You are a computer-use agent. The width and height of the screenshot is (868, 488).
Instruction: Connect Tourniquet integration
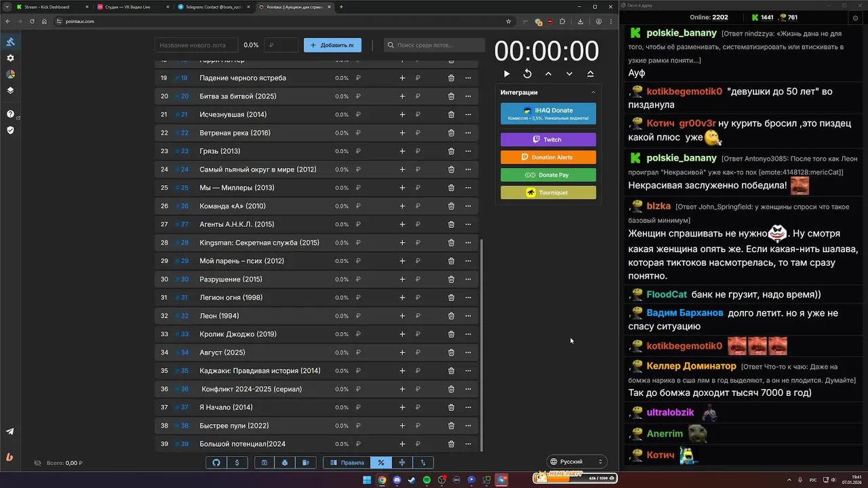point(548,192)
